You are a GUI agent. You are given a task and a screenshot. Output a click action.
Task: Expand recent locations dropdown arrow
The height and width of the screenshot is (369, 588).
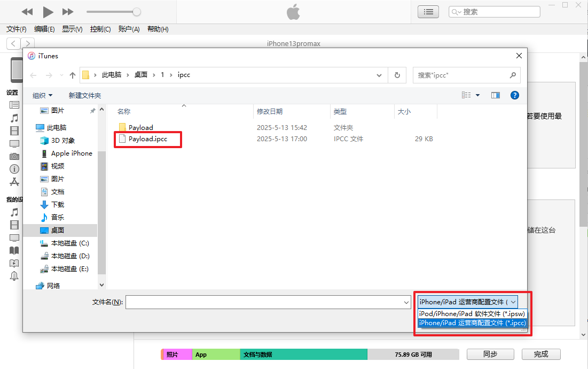click(x=62, y=75)
